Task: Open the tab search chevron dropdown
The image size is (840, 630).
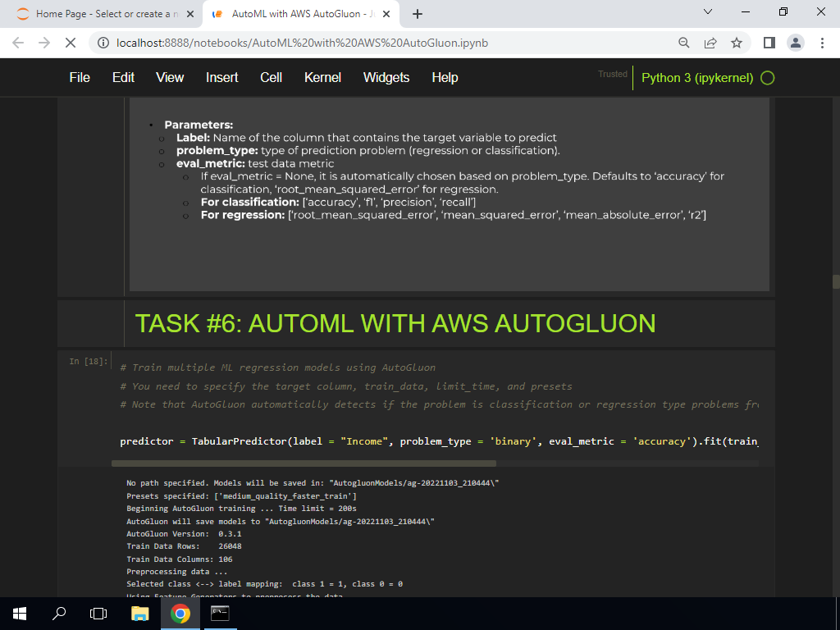Action: pyautogui.click(x=708, y=11)
